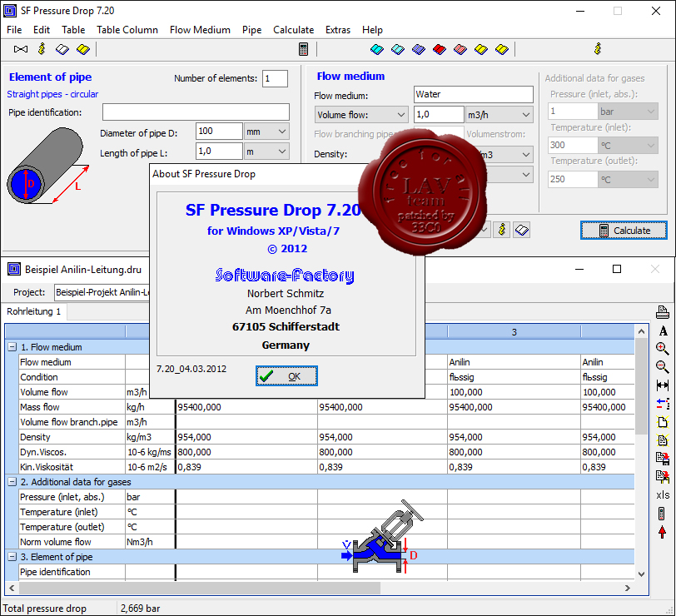This screenshot has width=676, height=616.
Task: Click the first Mass flow cell 95400,000
Action: 246,407
